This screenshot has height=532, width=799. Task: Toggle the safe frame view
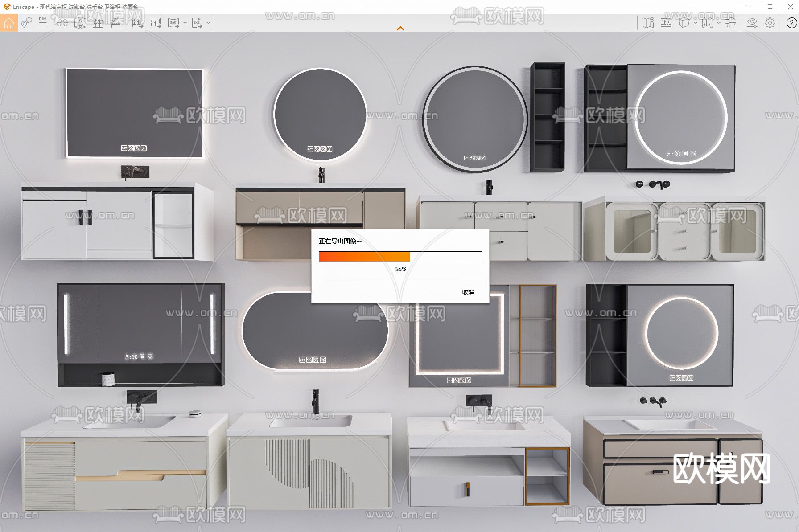tap(666, 23)
